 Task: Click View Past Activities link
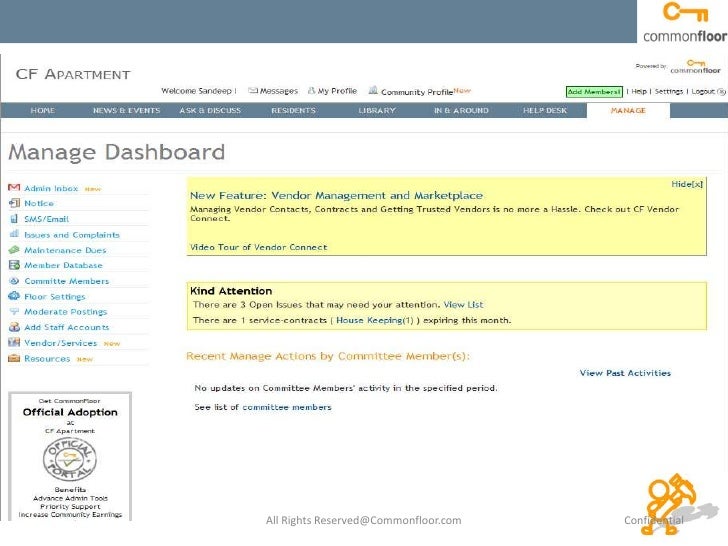[625, 373]
